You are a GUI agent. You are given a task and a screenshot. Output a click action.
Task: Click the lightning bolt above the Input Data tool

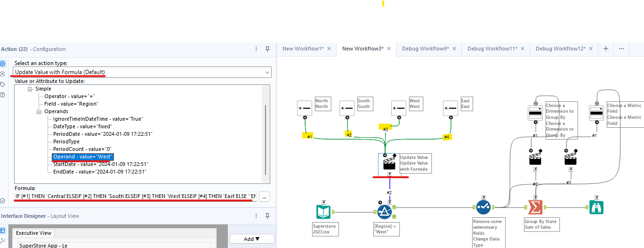tap(323, 202)
